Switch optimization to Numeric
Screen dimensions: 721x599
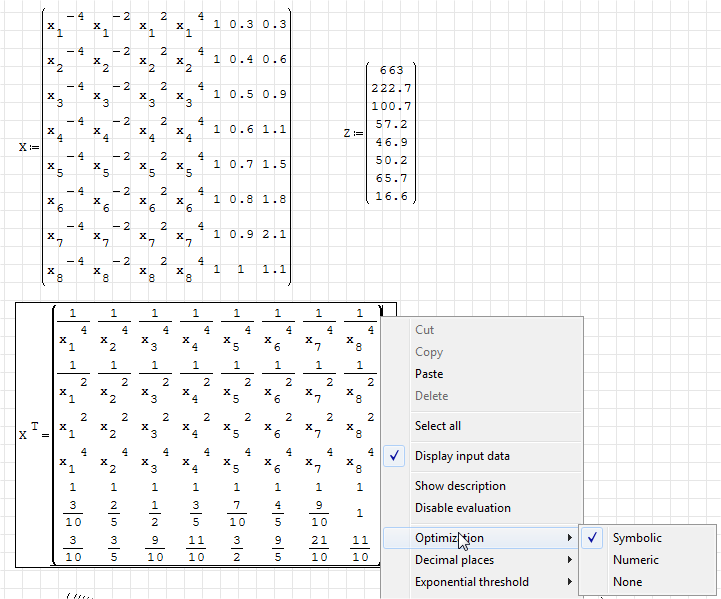636,560
